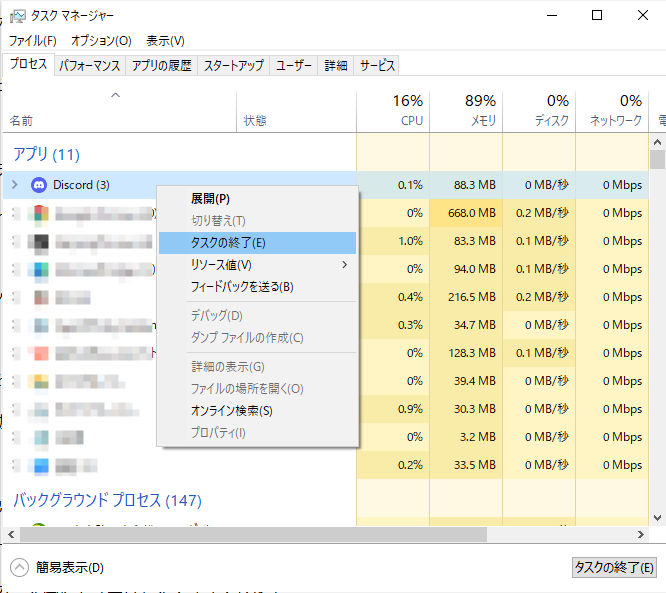Click the 128.3 MB memory cell

[x=466, y=353]
